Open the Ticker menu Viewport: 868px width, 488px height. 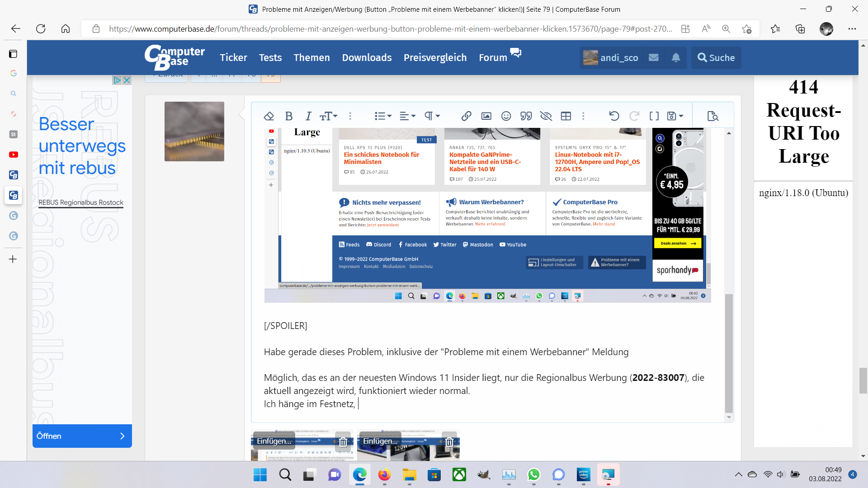233,57
